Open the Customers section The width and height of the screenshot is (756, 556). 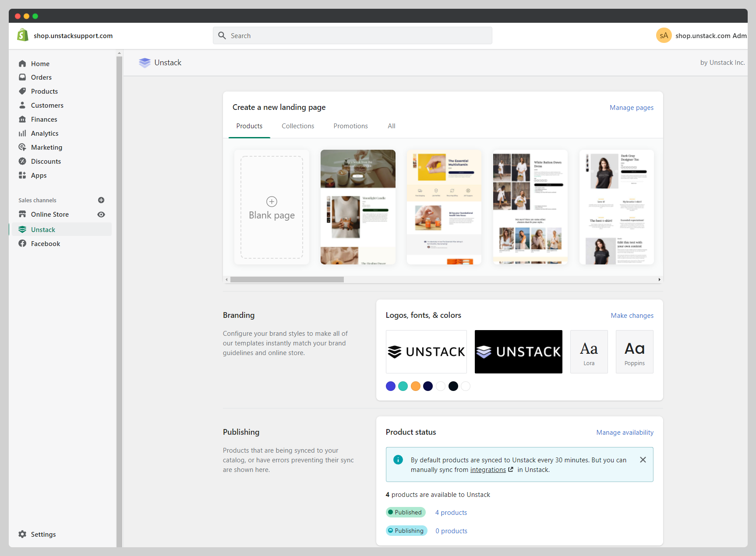click(47, 105)
